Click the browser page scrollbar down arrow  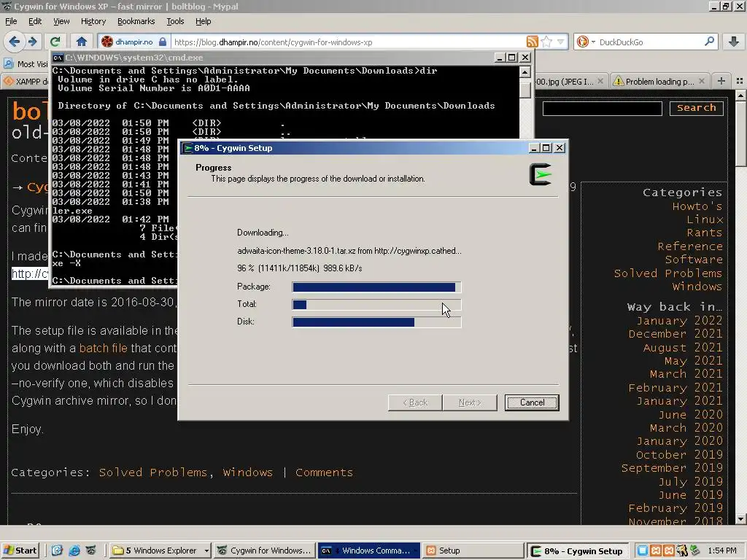click(x=741, y=519)
